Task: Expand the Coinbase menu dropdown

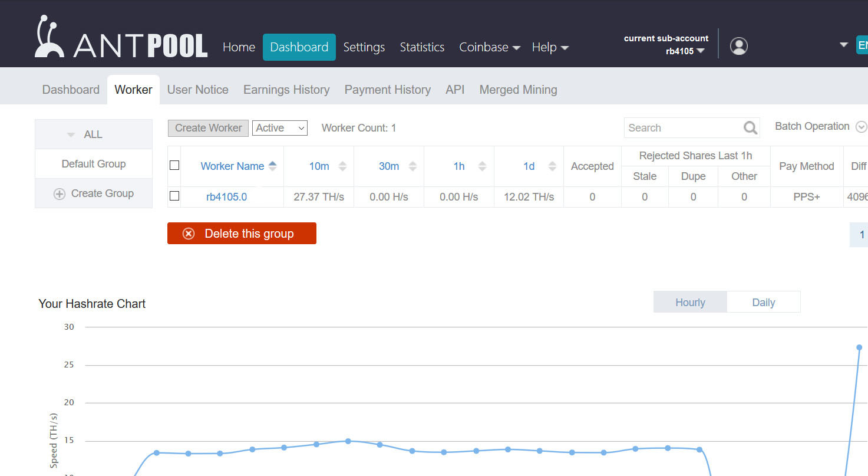Action: click(x=490, y=47)
